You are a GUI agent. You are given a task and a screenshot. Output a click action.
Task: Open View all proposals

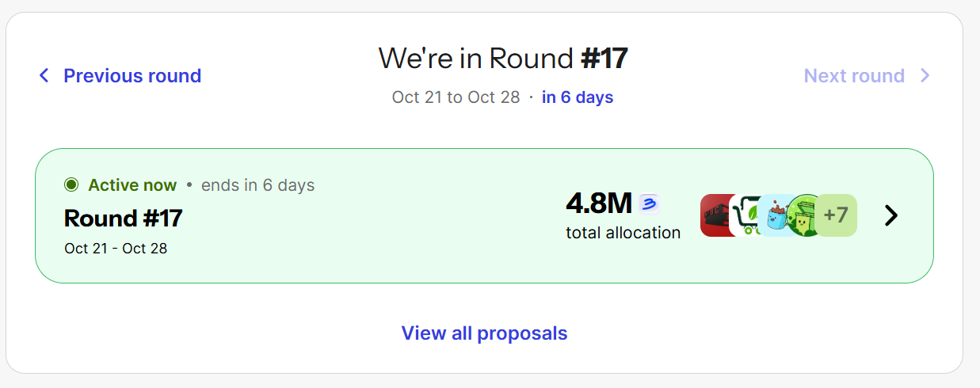(484, 333)
